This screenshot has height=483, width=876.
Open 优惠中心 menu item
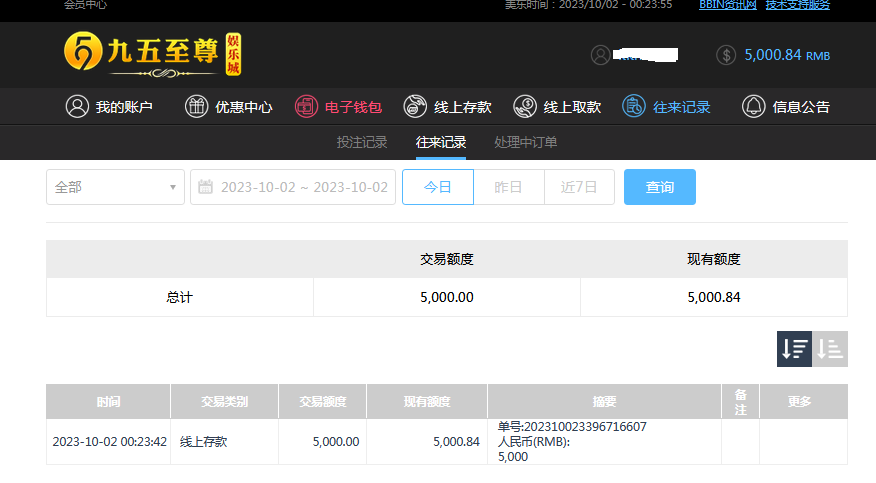tap(244, 107)
